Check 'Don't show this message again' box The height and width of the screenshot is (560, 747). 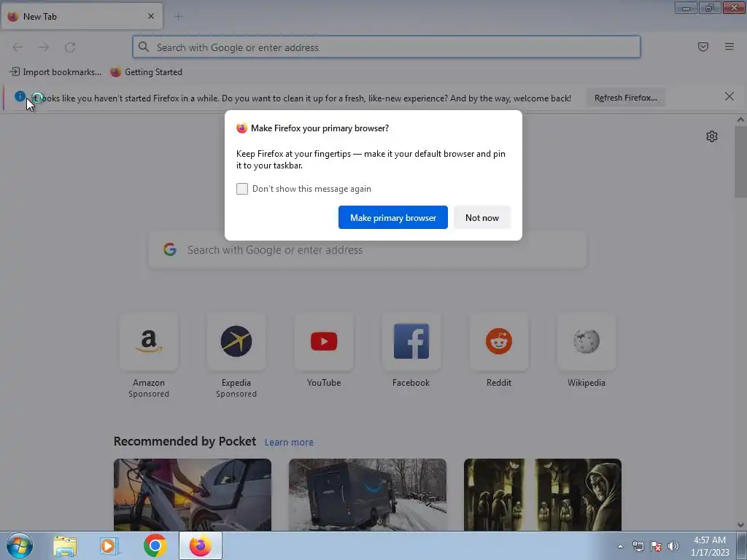point(242,189)
